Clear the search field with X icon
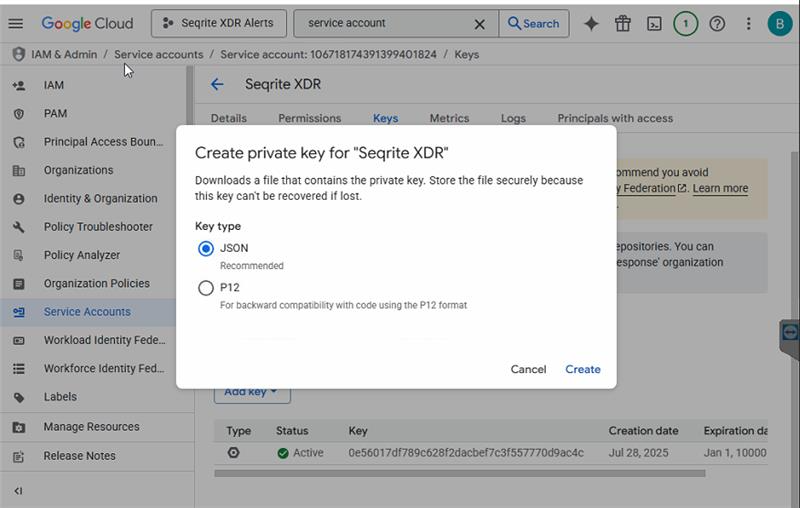Screen dimensions: 800x508 [480, 24]
